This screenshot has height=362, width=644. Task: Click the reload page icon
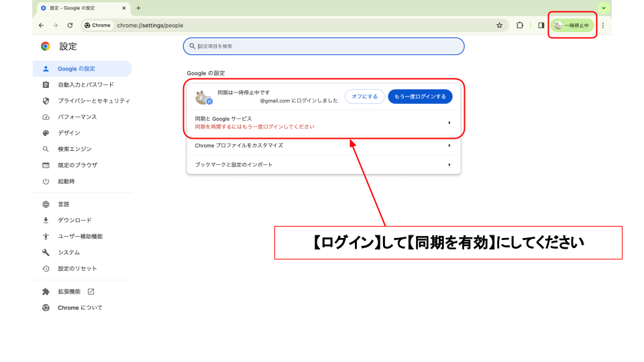tap(70, 25)
